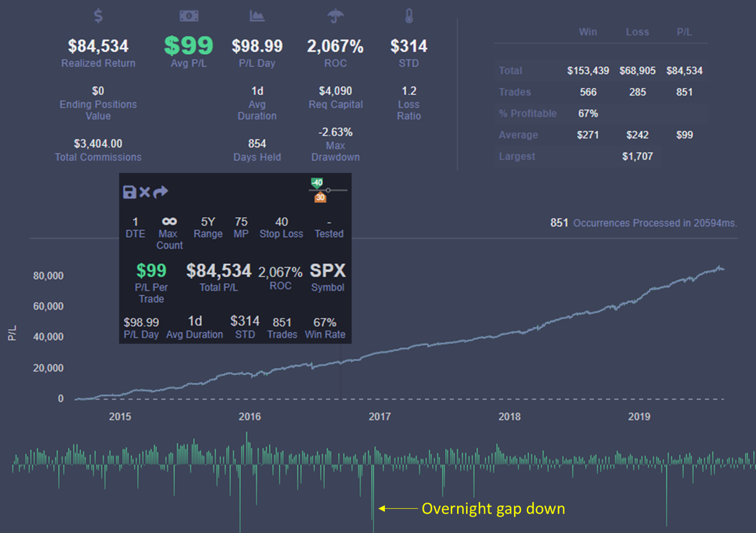This screenshot has width=756, height=533.
Task: Click the $242 average loss cell
Action: (x=637, y=135)
